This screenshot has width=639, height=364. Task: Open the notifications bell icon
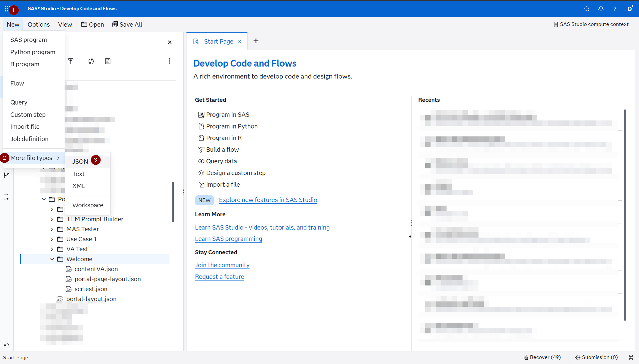601,9
